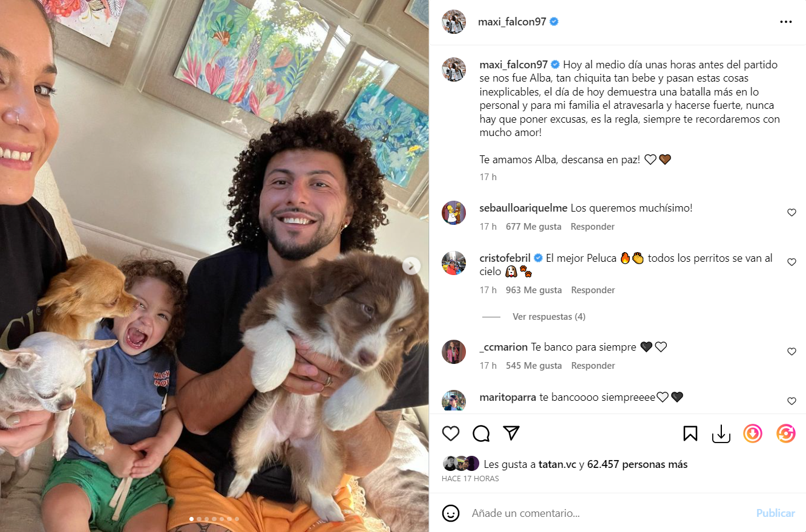Go to next photo with carousel arrow

(411, 265)
